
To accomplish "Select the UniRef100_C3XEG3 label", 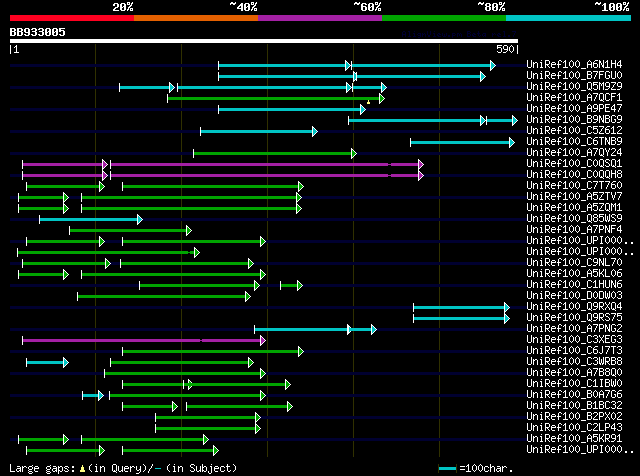I will 574,340.
